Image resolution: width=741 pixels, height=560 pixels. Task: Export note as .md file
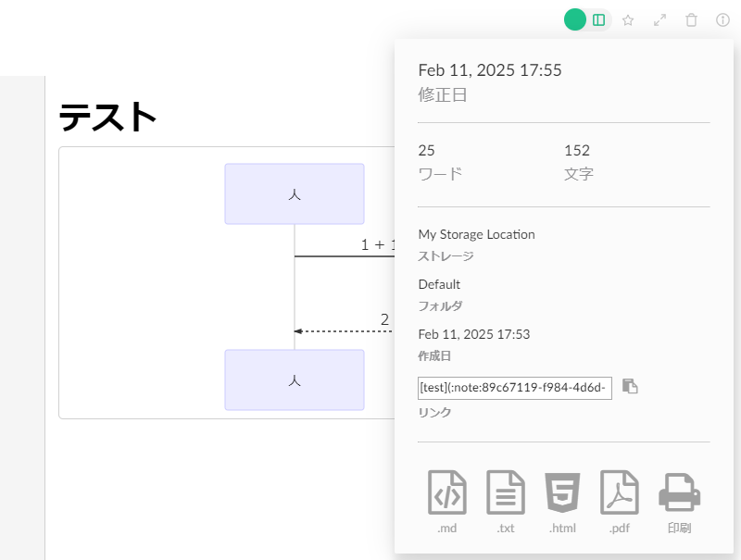point(447,502)
